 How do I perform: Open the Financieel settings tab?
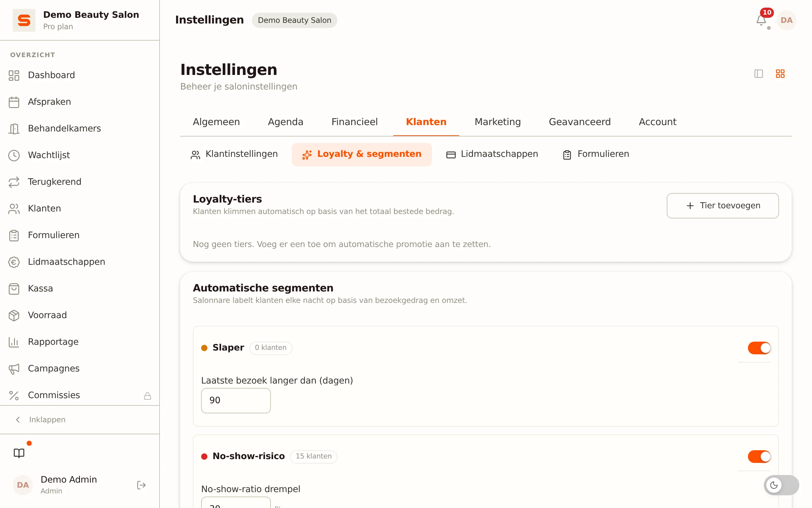point(354,122)
